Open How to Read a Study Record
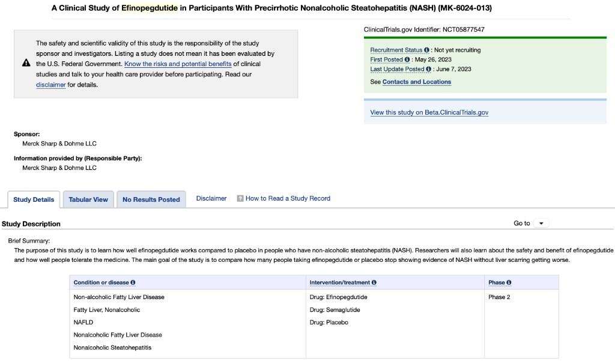The height and width of the screenshot is (364, 615). tap(288, 198)
